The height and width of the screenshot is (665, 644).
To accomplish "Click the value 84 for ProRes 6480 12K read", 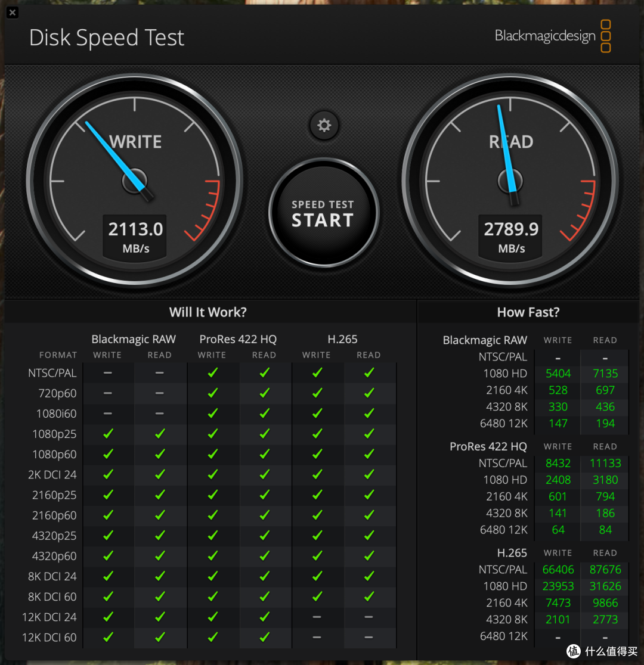I will 605,530.
